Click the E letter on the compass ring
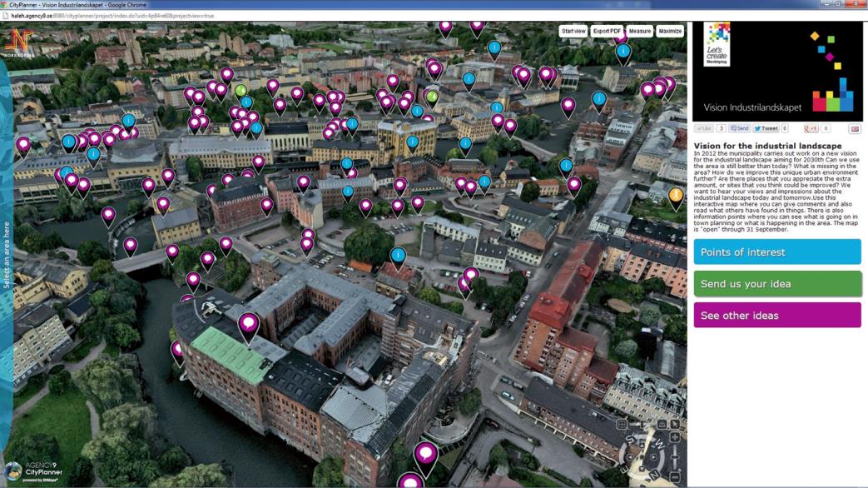 [624, 469]
